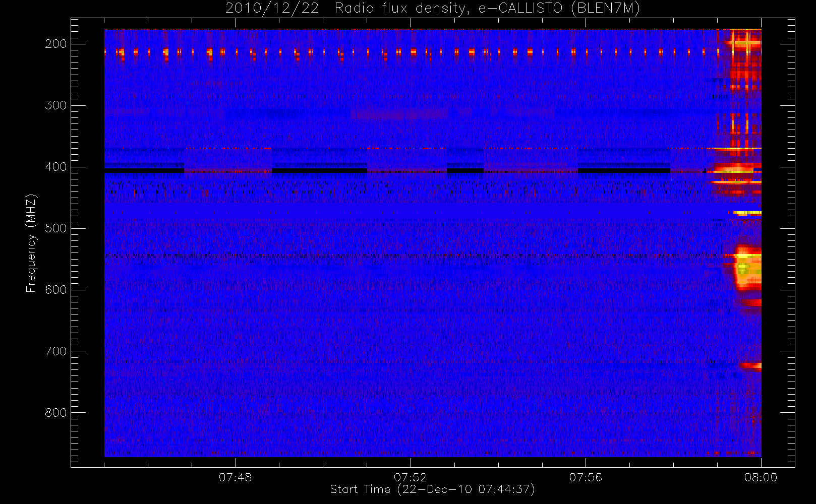Click the 700 frequency tick label

(x=56, y=351)
